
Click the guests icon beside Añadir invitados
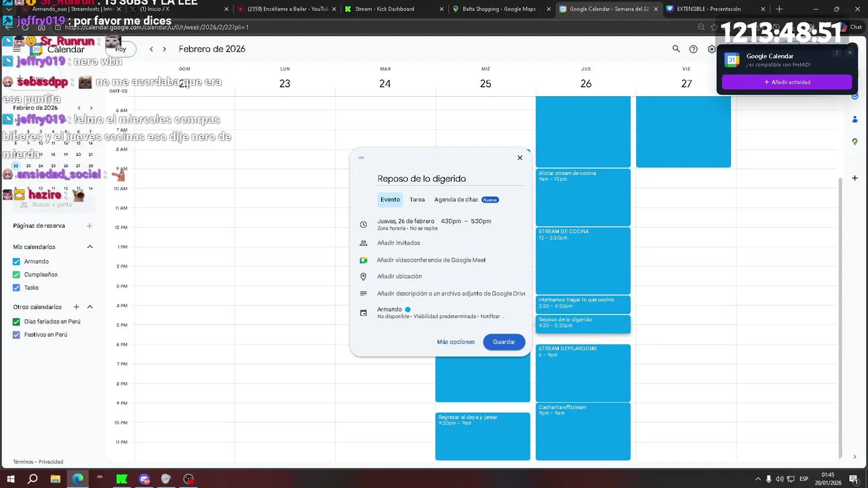tap(363, 243)
